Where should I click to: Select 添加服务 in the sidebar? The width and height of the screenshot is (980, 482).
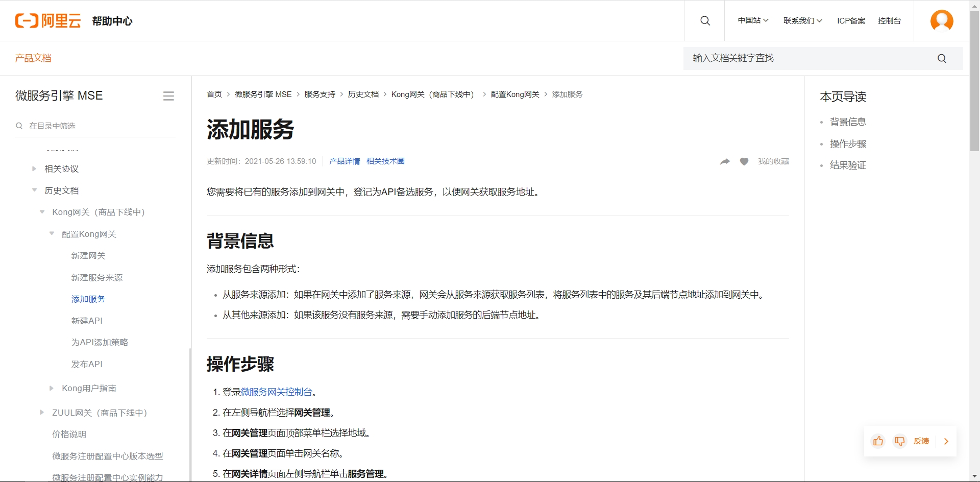tap(88, 299)
